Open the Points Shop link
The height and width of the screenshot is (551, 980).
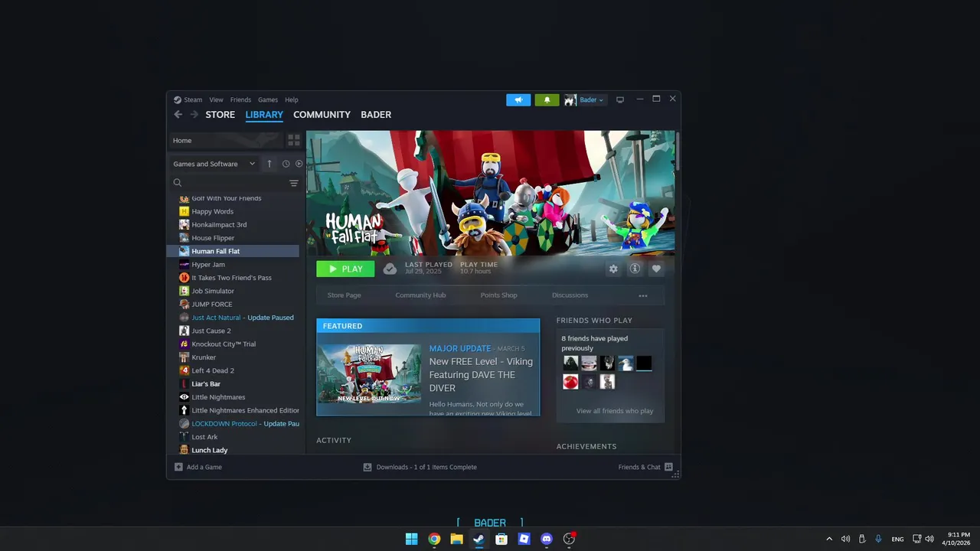tap(498, 295)
